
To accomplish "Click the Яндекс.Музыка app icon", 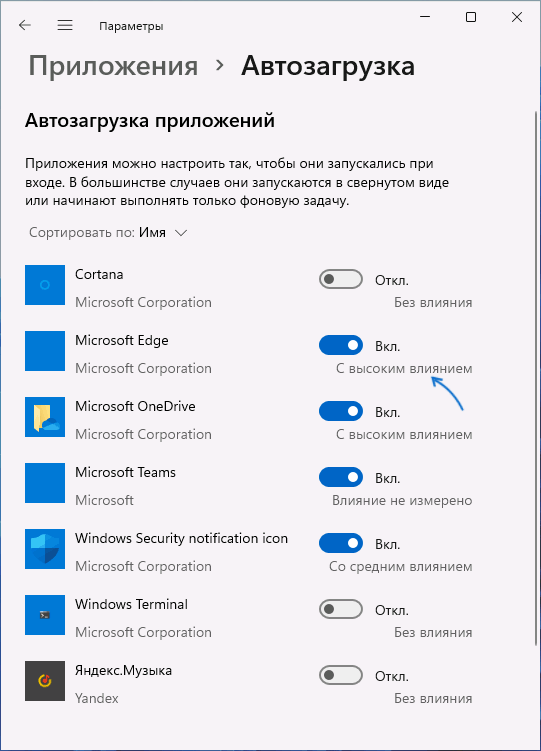I will pos(45,681).
